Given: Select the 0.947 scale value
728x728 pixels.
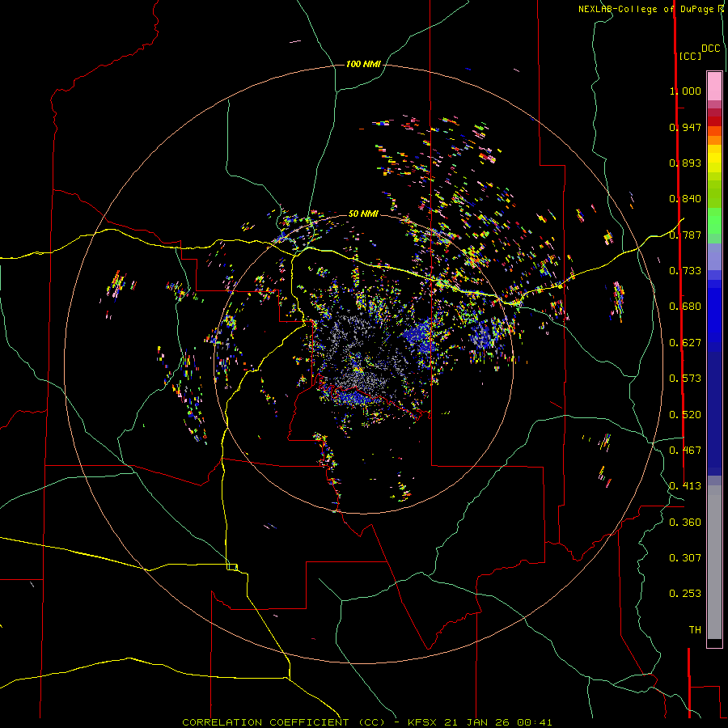Looking at the screenshot, I should (x=685, y=127).
